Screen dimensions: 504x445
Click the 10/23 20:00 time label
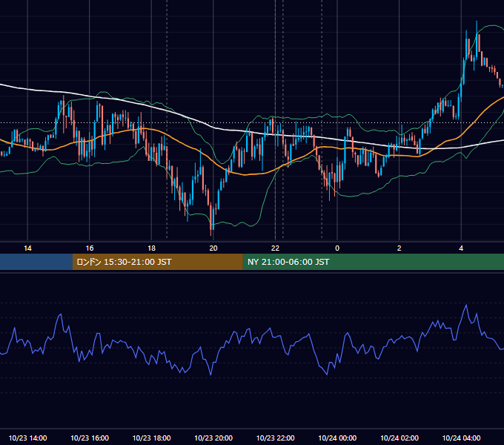[x=213, y=438]
